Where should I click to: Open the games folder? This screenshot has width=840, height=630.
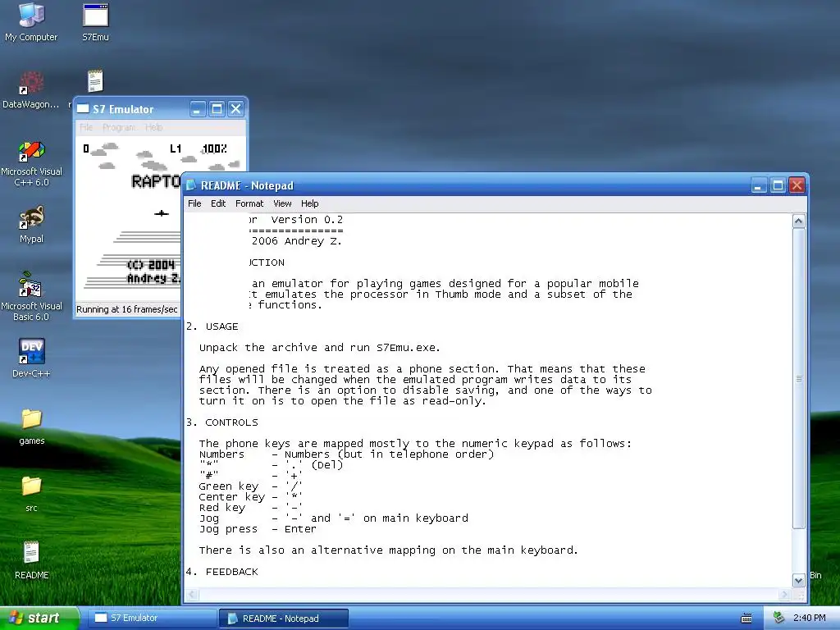[x=31, y=427]
